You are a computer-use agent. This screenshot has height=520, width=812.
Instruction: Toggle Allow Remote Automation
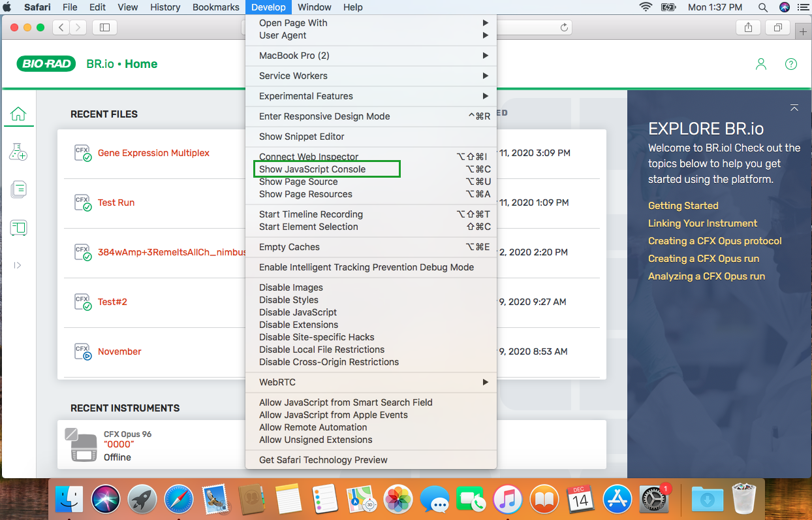pos(371,427)
